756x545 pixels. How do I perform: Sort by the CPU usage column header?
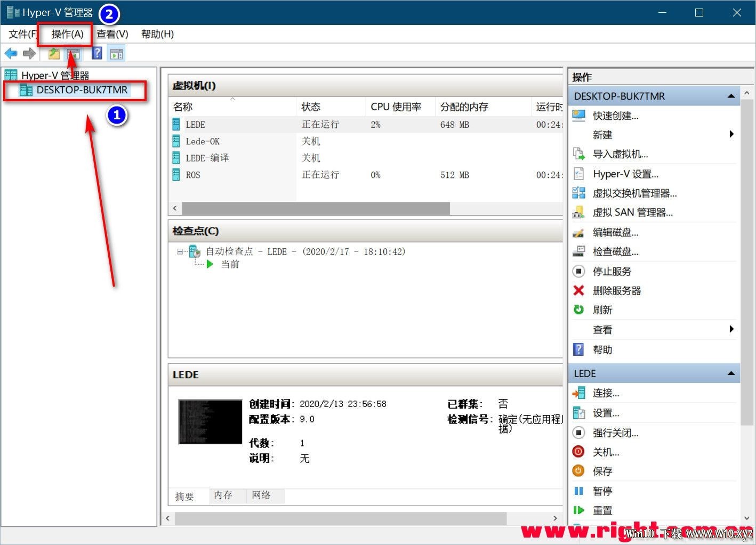point(400,107)
